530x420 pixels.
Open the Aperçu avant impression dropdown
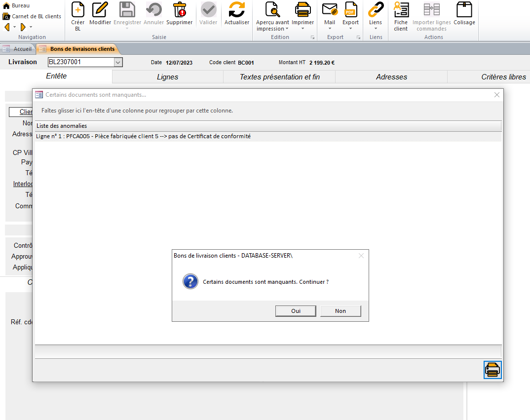287,29
